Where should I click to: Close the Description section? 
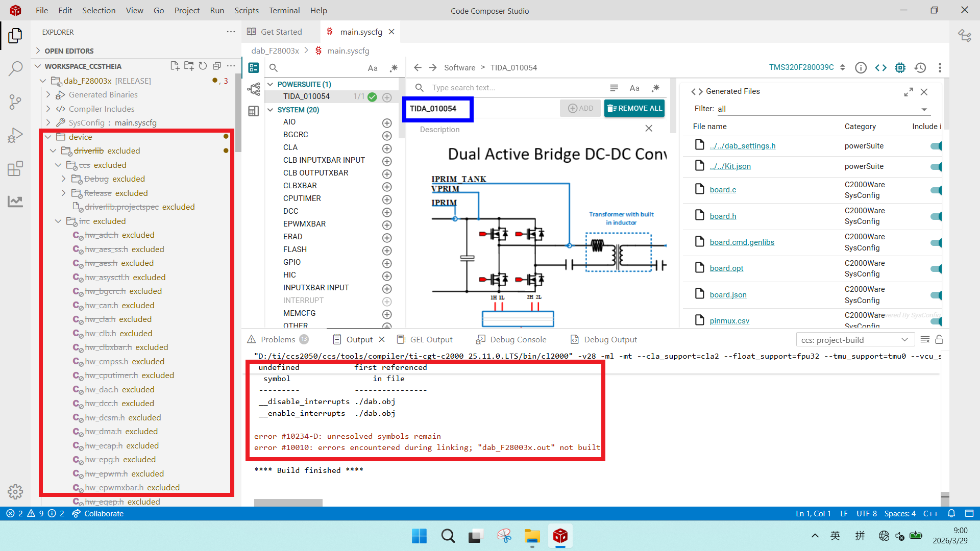(649, 129)
